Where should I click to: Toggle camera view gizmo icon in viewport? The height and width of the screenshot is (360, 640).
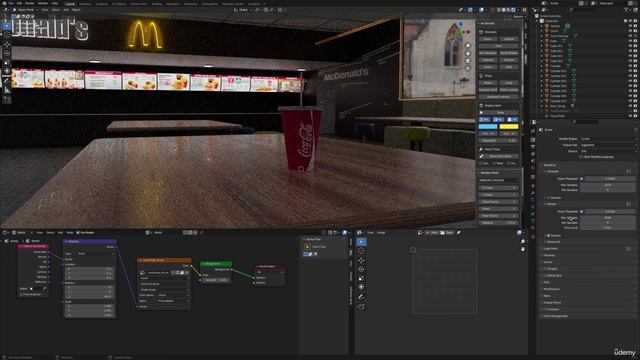468,61
